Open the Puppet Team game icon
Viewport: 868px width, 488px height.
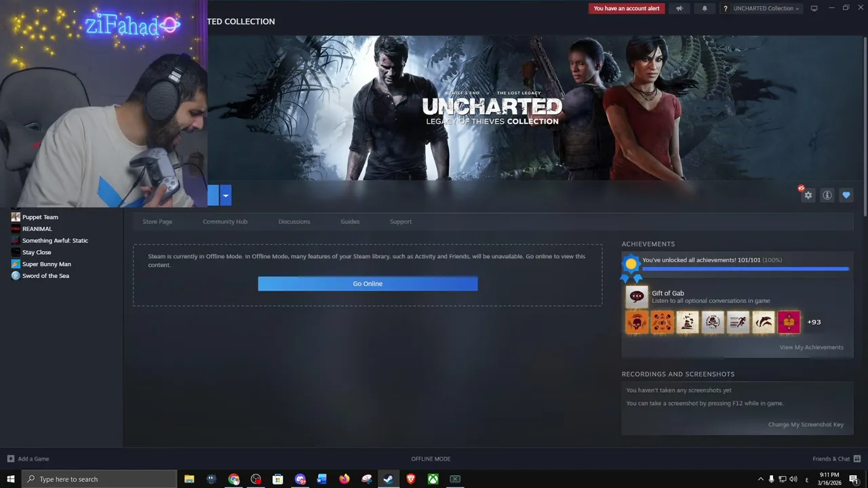(x=16, y=217)
